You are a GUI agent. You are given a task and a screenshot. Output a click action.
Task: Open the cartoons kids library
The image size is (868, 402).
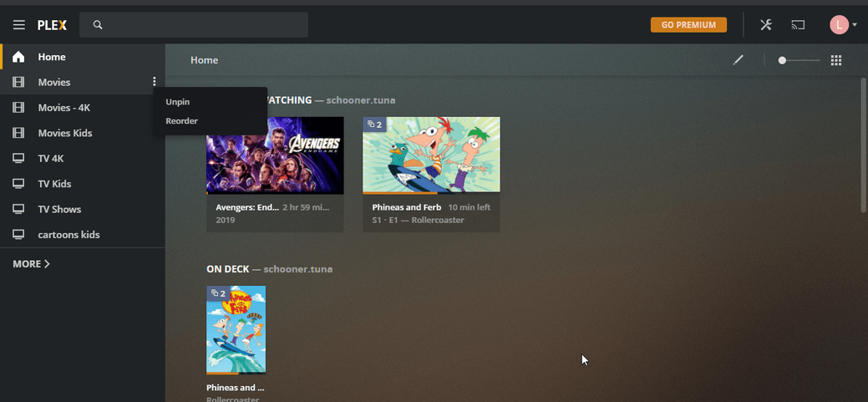[83, 235]
